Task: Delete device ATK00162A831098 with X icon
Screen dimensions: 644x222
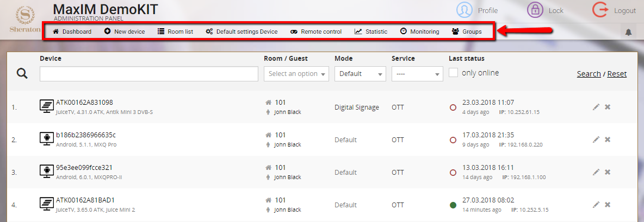Action: coord(608,107)
